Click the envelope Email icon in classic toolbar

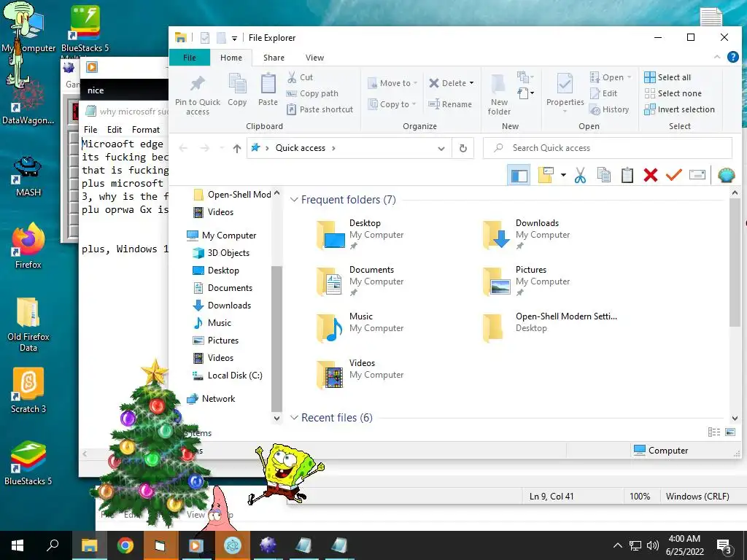[x=697, y=175]
